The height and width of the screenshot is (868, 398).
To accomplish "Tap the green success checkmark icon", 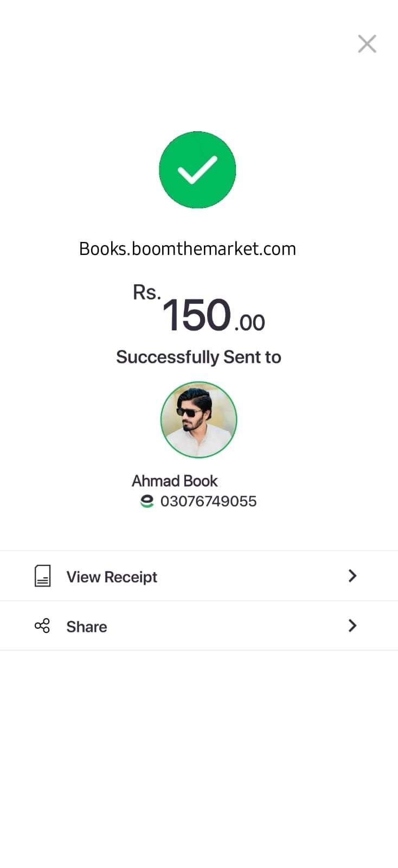I will [x=197, y=170].
